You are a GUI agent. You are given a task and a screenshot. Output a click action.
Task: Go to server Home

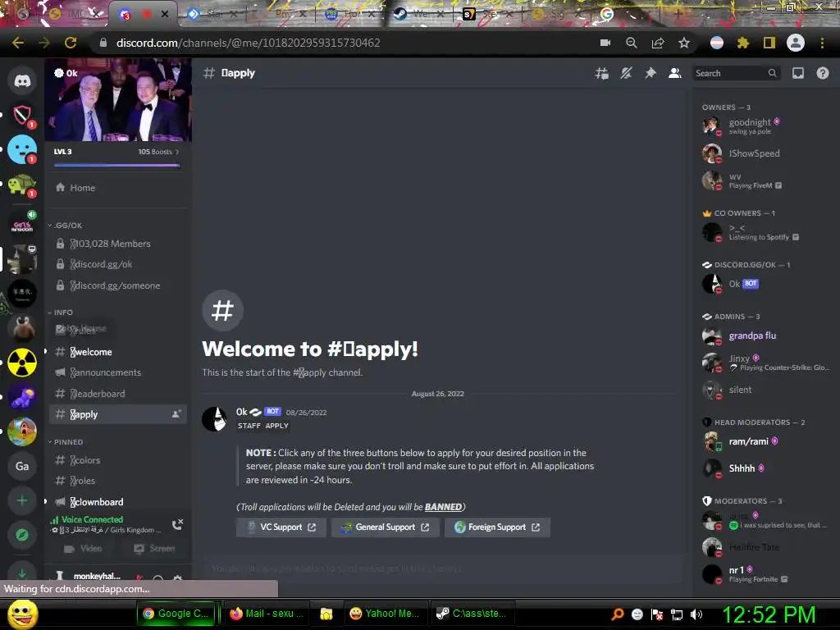pyautogui.click(x=118, y=188)
